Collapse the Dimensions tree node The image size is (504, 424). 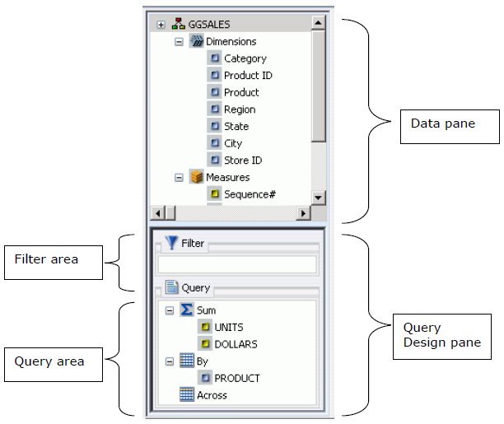click(179, 41)
